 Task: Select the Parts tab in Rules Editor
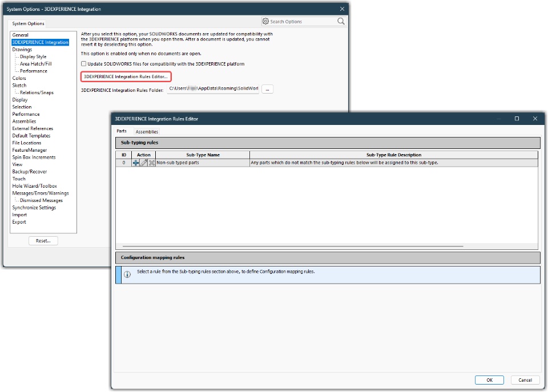coord(122,131)
